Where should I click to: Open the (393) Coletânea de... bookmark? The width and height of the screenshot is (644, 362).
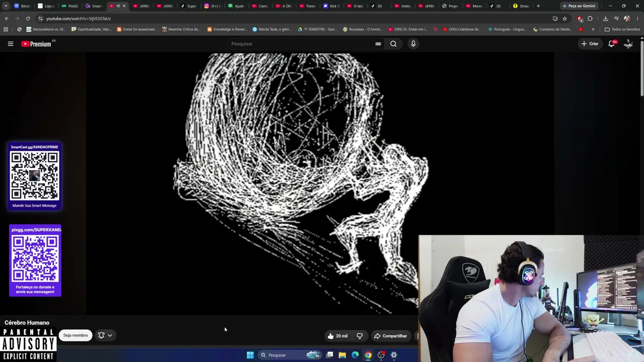[462, 29]
